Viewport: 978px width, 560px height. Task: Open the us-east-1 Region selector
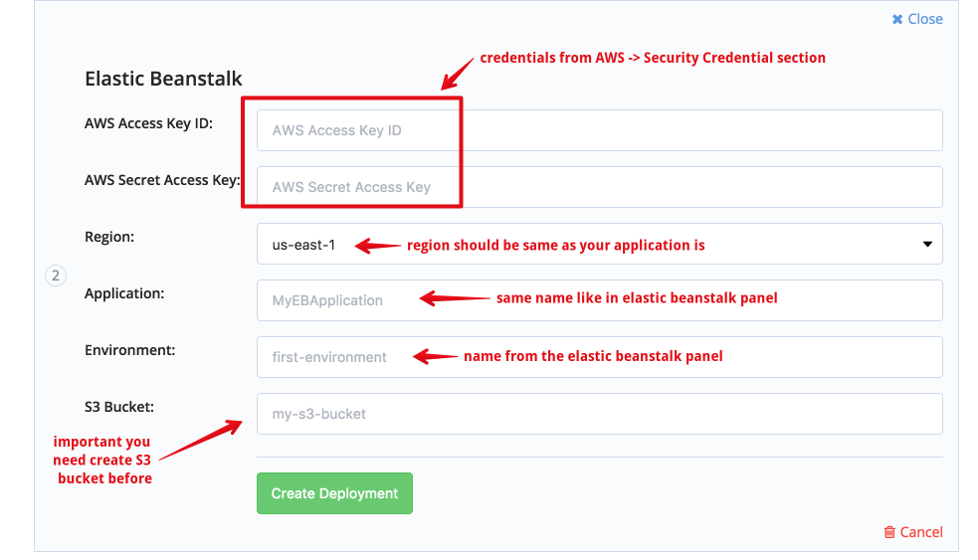pyautogui.click(x=599, y=244)
